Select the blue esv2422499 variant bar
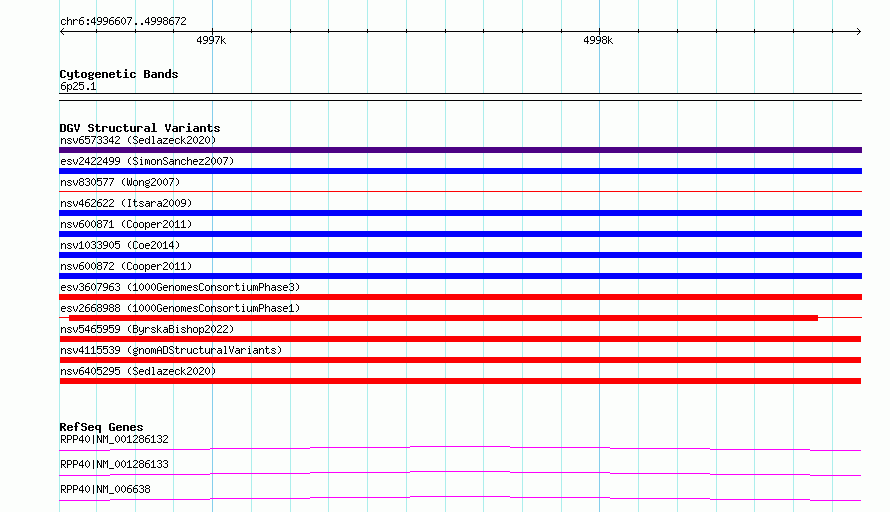The width and height of the screenshot is (890, 512). pyautogui.click(x=460, y=171)
